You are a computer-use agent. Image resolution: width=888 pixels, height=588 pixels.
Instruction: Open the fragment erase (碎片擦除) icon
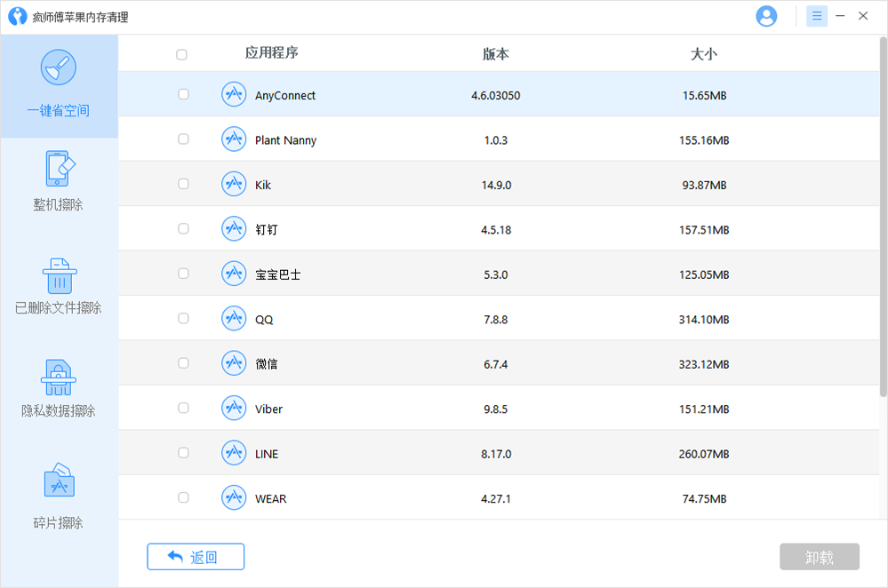tap(59, 480)
